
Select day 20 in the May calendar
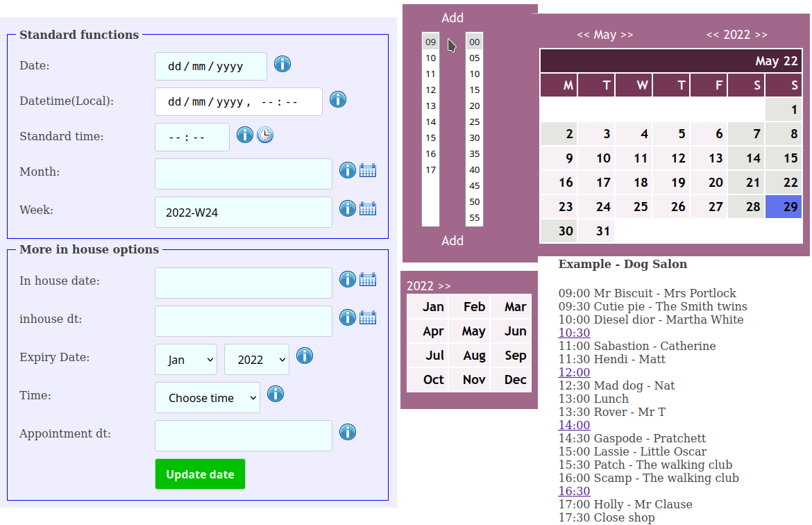tap(709, 183)
